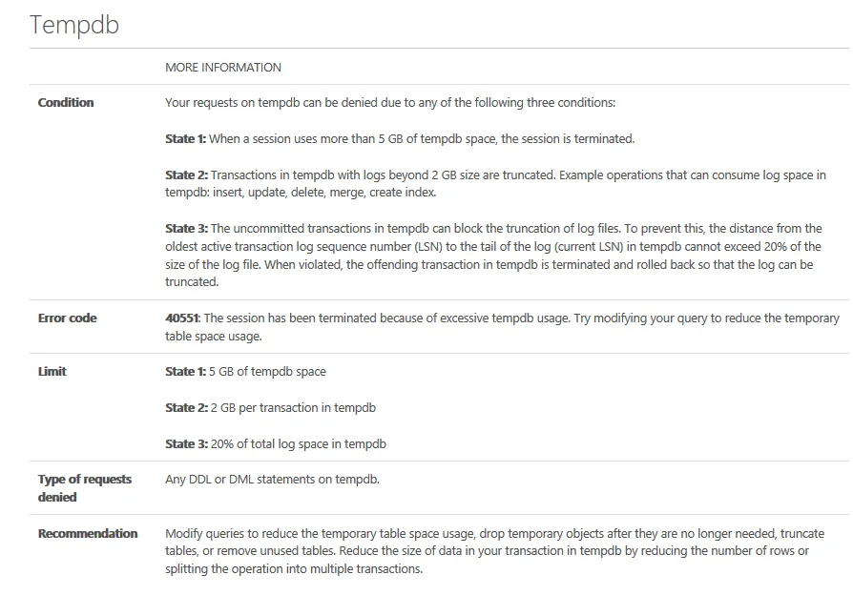Click State 1 label in Condition section

click(185, 139)
